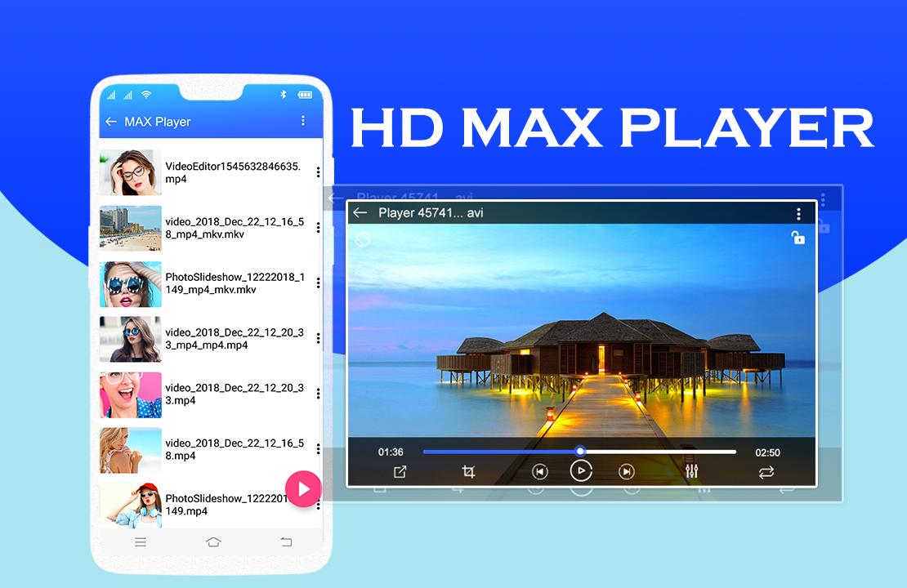
Task: Open the video player three-dot menu
Action: pos(798,214)
